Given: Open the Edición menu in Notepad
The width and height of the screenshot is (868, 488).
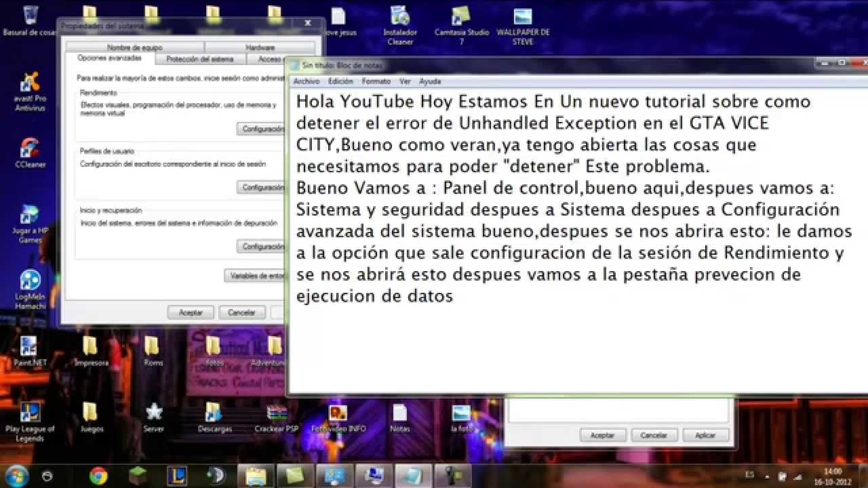Looking at the screenshot, I should [340, 81].
